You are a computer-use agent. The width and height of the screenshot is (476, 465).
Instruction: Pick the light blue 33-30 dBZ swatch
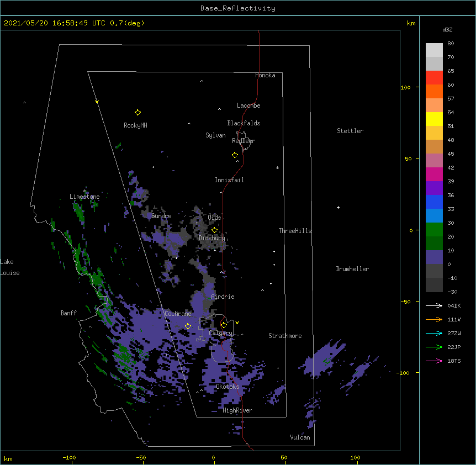434,216
